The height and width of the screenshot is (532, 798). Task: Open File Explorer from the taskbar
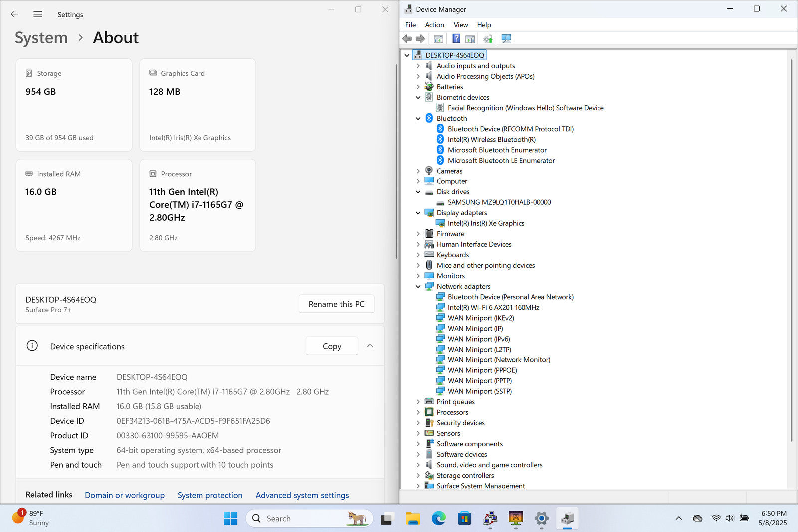[412, 519]
